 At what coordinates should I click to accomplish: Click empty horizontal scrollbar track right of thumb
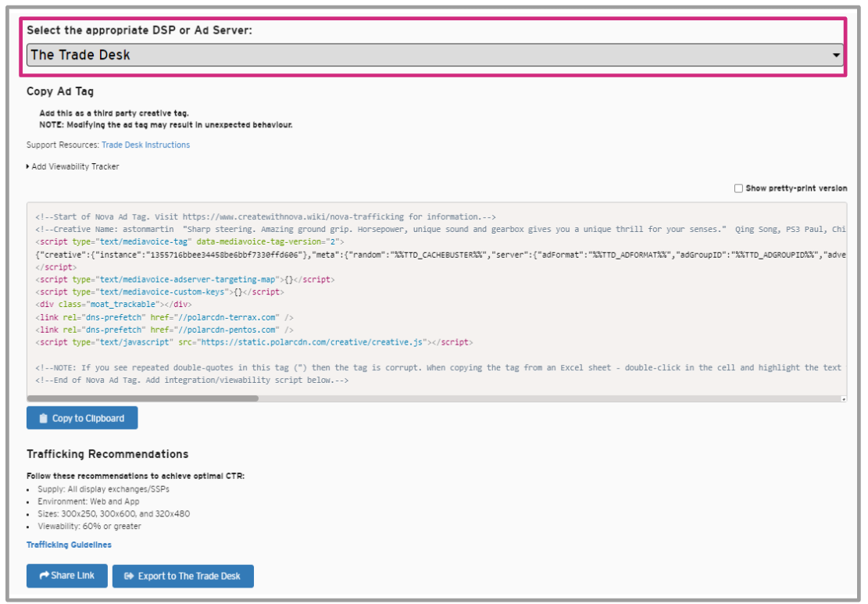(547, 398)
